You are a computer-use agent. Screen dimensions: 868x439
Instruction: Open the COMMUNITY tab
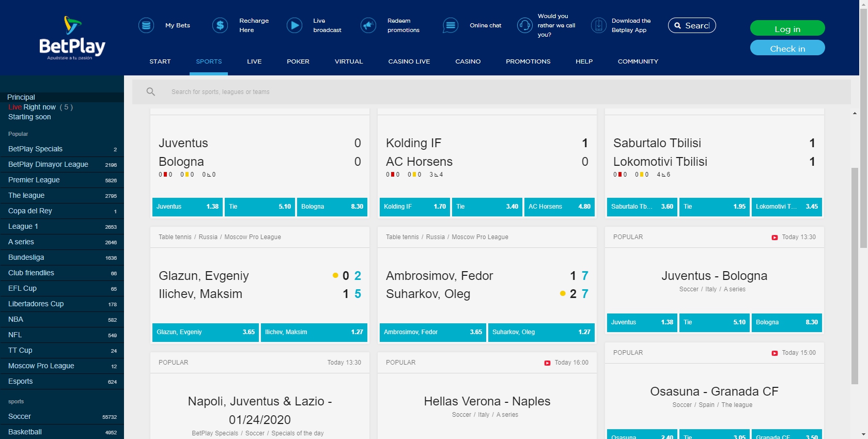(x=638, y=61)
